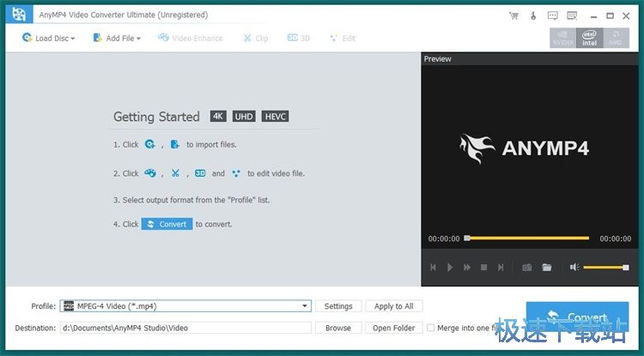The width and height of the screenshot is (644, 356).
Task: Click video enhance palette icon in step 2
Action: point(150,173)
